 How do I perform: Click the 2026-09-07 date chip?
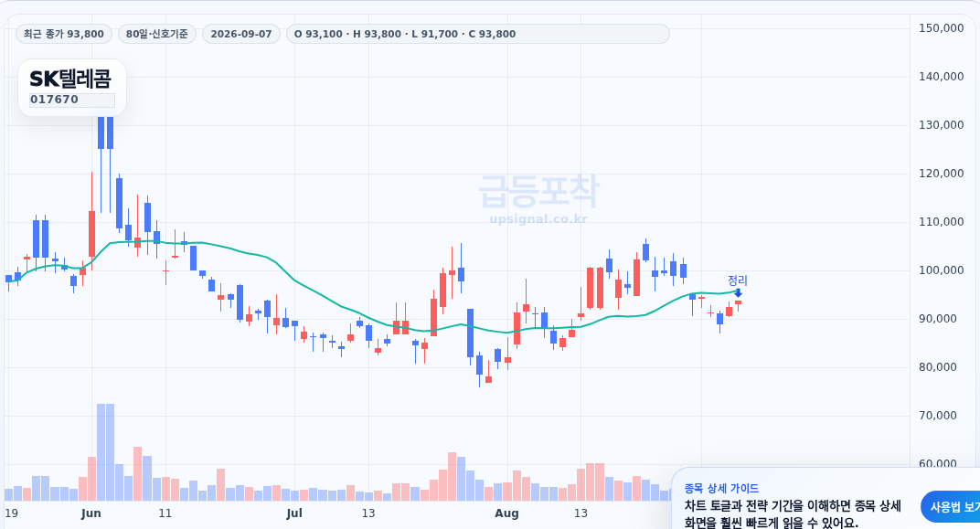(x=241, y=34)
